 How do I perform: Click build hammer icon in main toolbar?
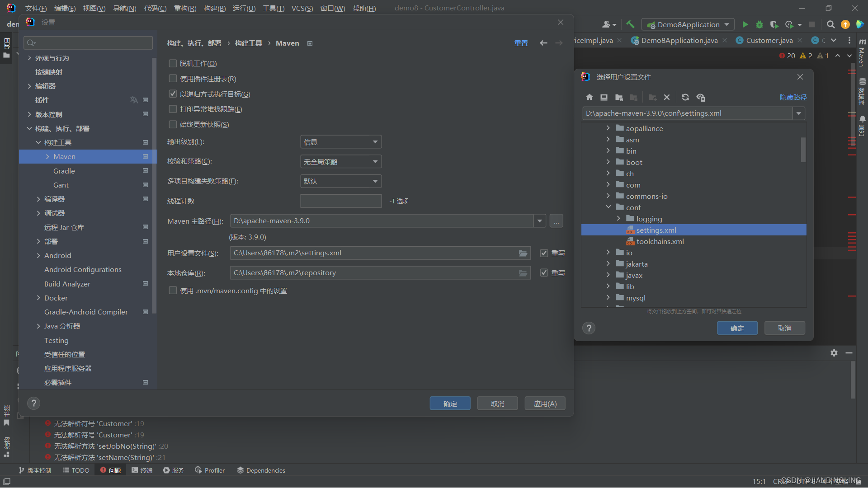[x=630, y=24]
